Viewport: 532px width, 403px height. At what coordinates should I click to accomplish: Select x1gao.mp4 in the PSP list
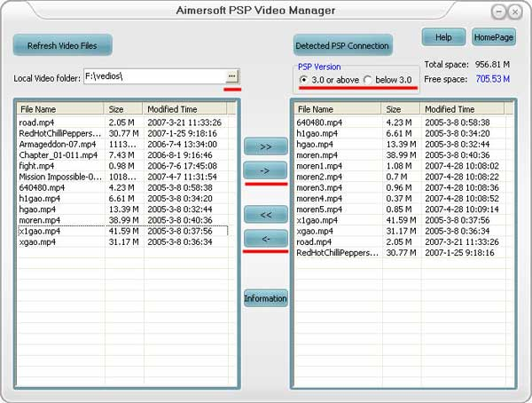(x=401, y=220)
